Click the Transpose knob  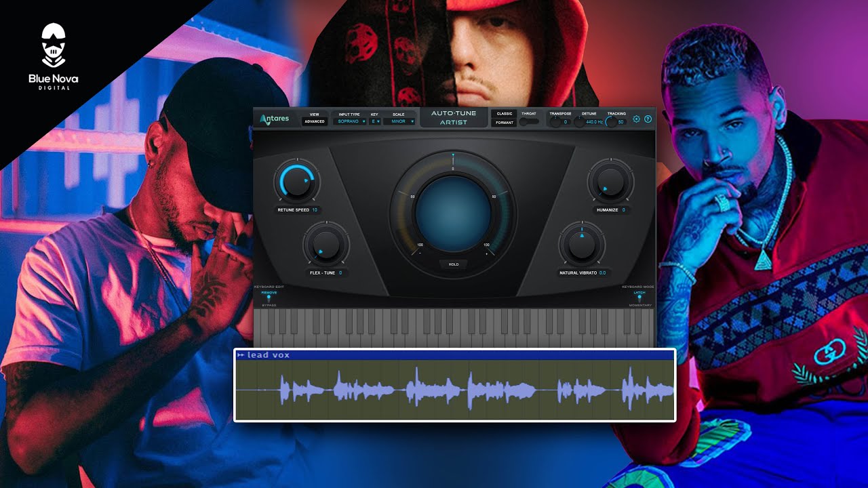(x=555, y=122)
